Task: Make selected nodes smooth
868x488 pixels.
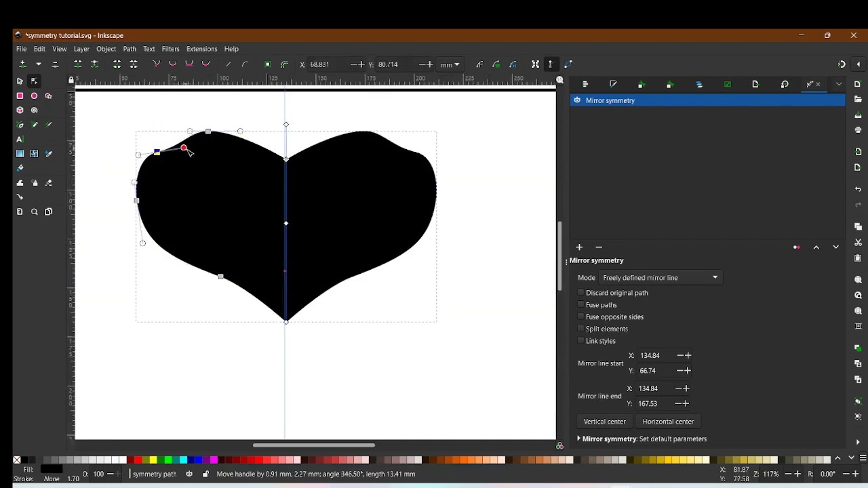Action: tap(173, 64)
